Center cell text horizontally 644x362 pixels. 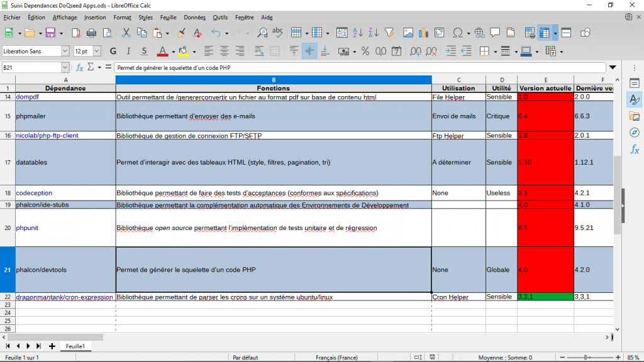tap(225, 52)
